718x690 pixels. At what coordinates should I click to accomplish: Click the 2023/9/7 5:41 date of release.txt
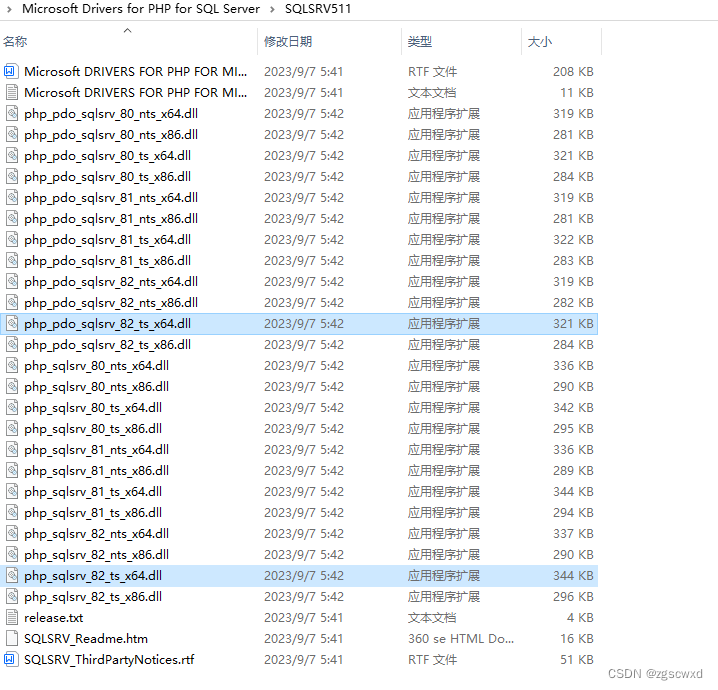click(304, 618)
